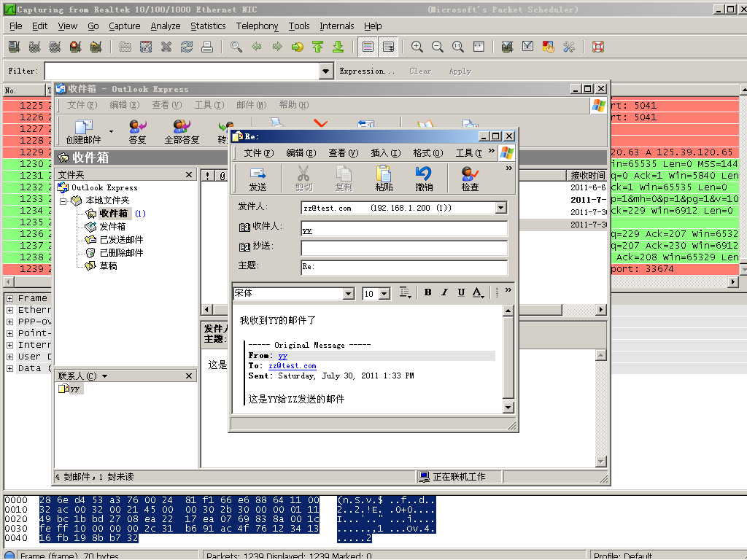
Task: Click the Paste (粘贴) clipboard icon
Action: pos(384,178)
